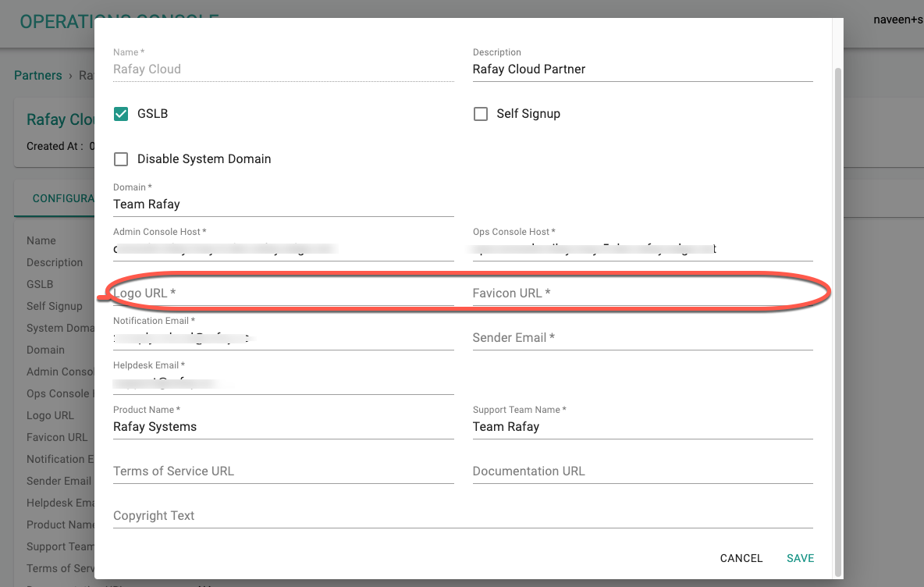The height and width of the screenshot is (587, 924).
Task: Click 'Name' row in background list
Action: [41, 240]
